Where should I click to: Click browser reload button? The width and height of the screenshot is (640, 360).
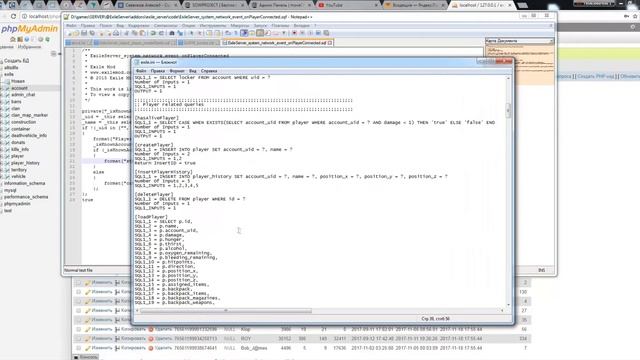point(13,16)
